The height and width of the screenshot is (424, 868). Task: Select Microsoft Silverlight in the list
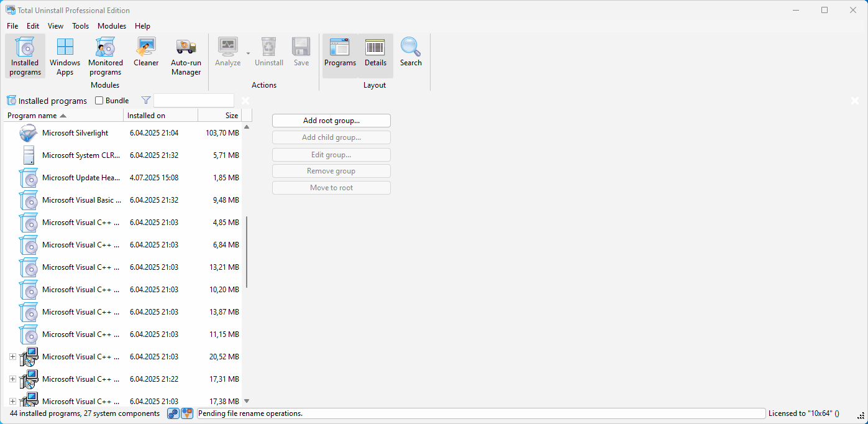click(75, 133)
